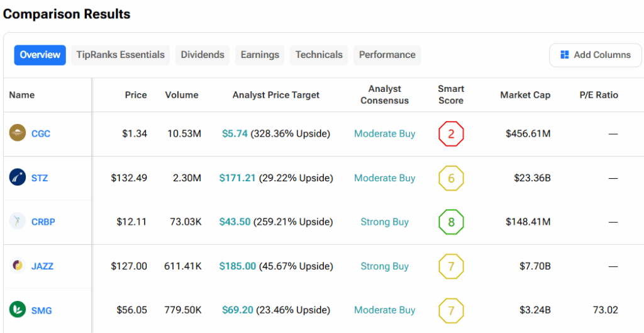Click CGC's red Smart Score badge
Image resolution: width=644 pixels, height=333 pixels.
click(x=451, y=134)
